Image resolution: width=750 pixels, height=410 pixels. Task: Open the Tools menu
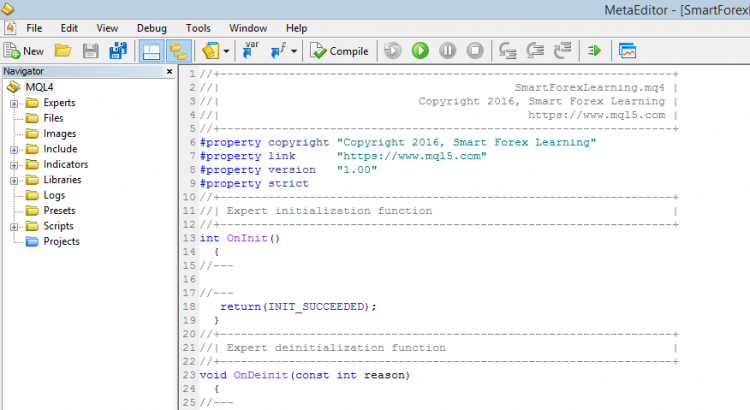(x=198, y=28)
